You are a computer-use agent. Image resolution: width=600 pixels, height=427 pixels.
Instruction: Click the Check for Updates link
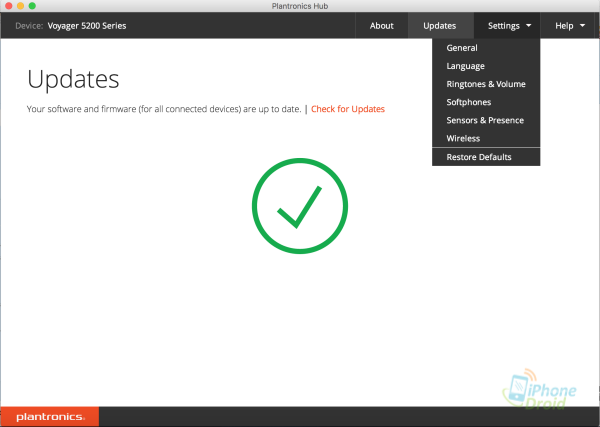348,109
